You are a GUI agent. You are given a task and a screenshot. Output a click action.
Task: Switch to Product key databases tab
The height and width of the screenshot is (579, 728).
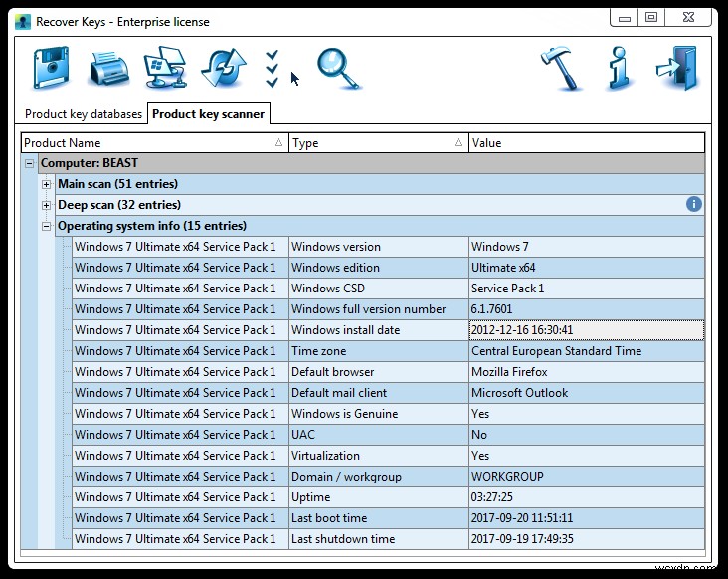[x=84, y=114]
